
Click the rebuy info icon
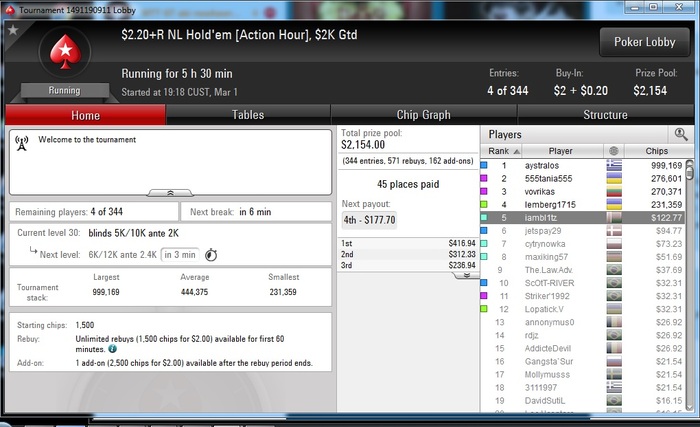(x=112, y=349)
